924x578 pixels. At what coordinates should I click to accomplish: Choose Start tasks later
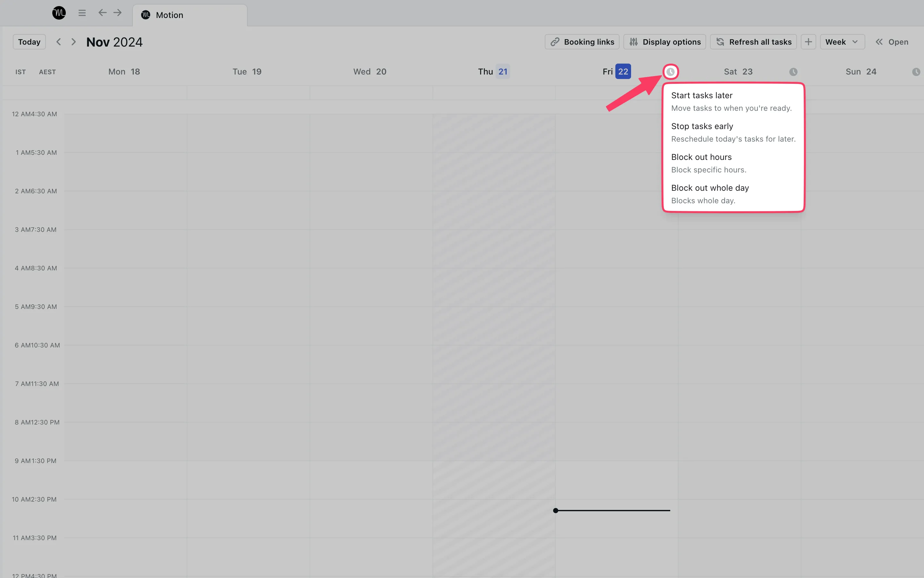[733, 101]
